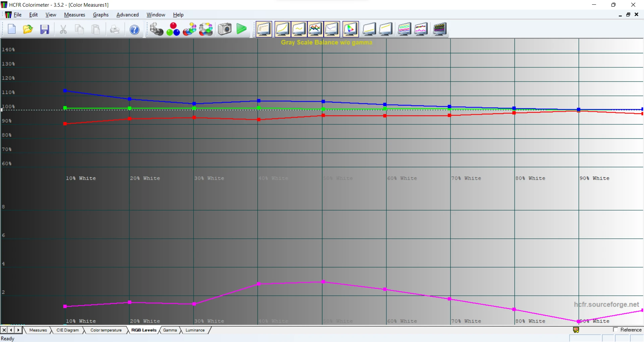This screenshot has width=644, height=342.
Task: Start continuous measures with the green play icon
Action: 241,29
